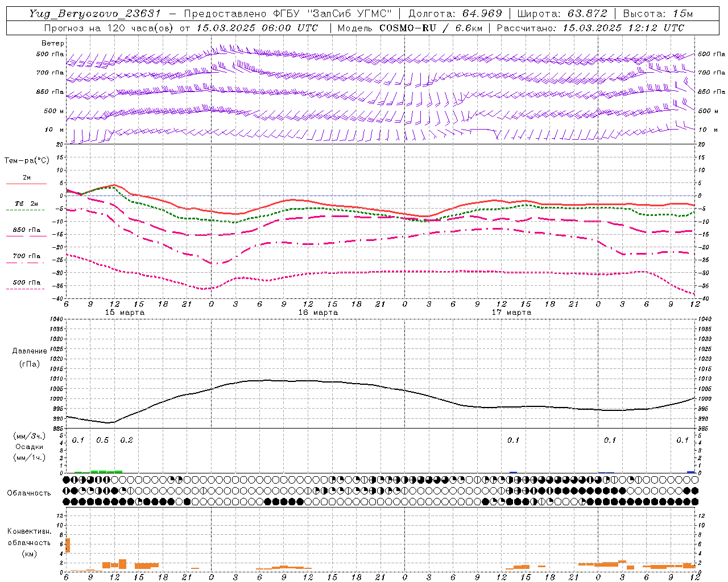Click the (гПа) pressure unit label
The width and height of the screenshot is (728, 582).
click(30, 364)
